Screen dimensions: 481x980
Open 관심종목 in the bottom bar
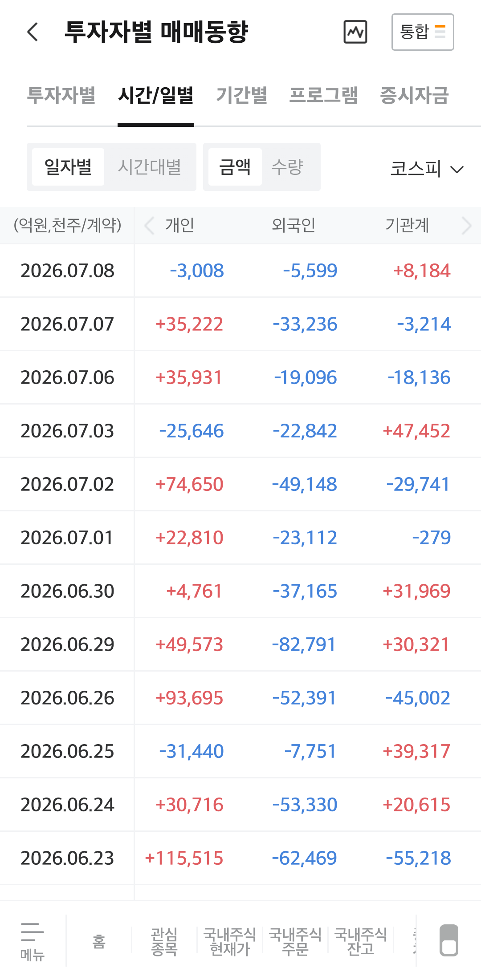pyautogui.click(x=164, y=941)
